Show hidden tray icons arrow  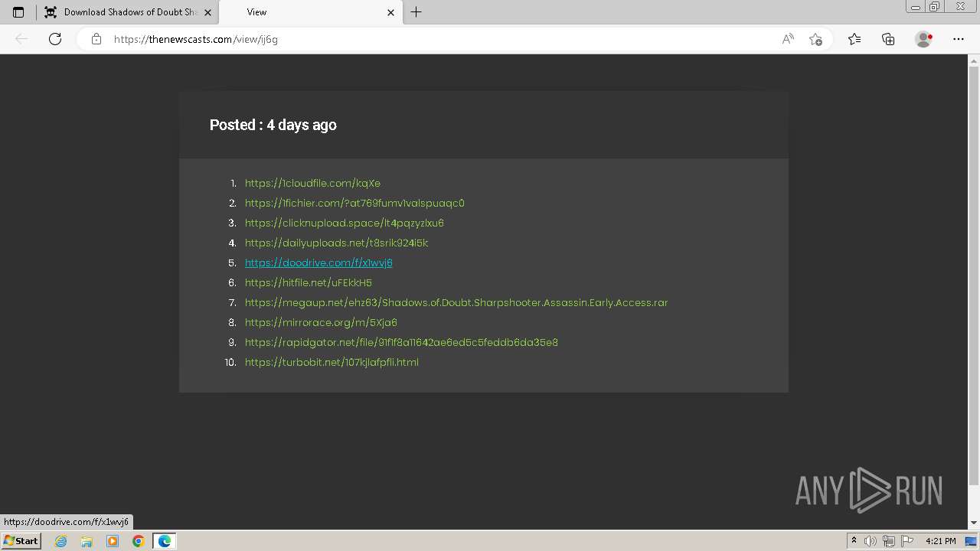point(854,541)
